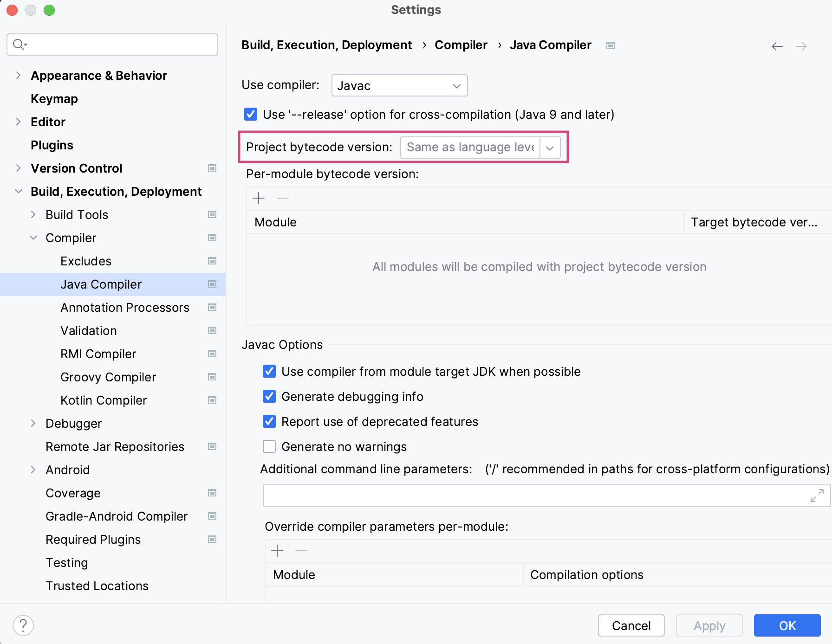Expand the additional command line parameters field
Image resolution: width=832 pixels, height=644 pixels.
coord(817,496)
